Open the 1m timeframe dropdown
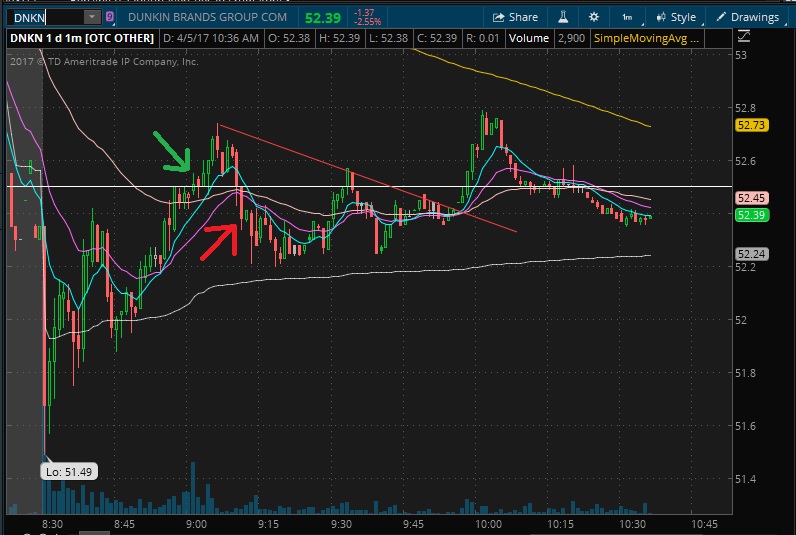This screenshot has height=535, width=796. point(628,17)
